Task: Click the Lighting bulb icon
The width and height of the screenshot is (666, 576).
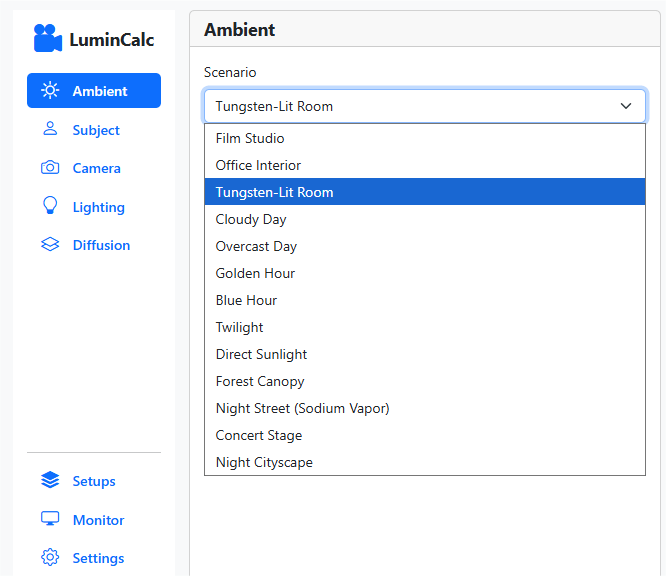Action: [50, 206]
